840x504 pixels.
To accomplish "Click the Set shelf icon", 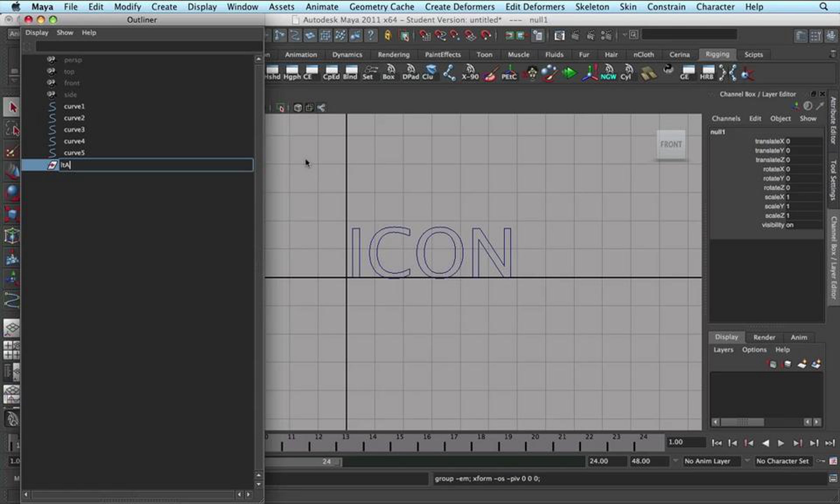I will pyautogui.click(x=369, y=72).
